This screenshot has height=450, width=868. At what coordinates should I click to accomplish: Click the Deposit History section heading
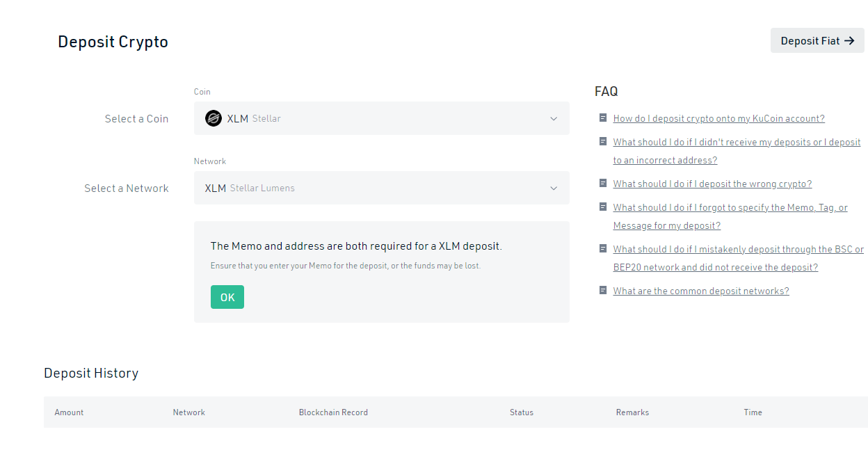pos(91,373)
